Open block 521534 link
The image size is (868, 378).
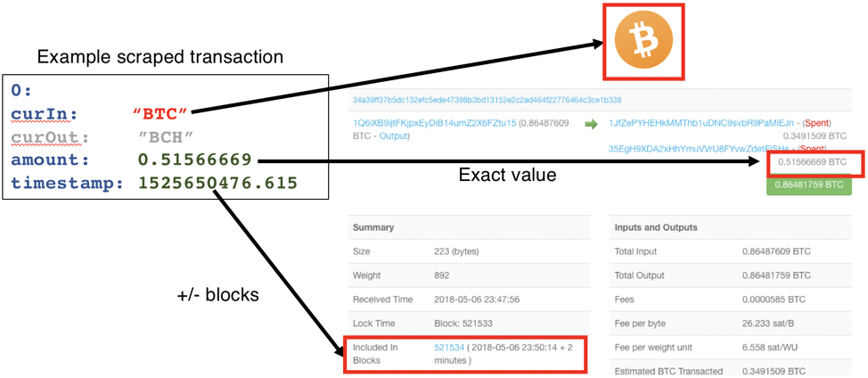(449, 347)
